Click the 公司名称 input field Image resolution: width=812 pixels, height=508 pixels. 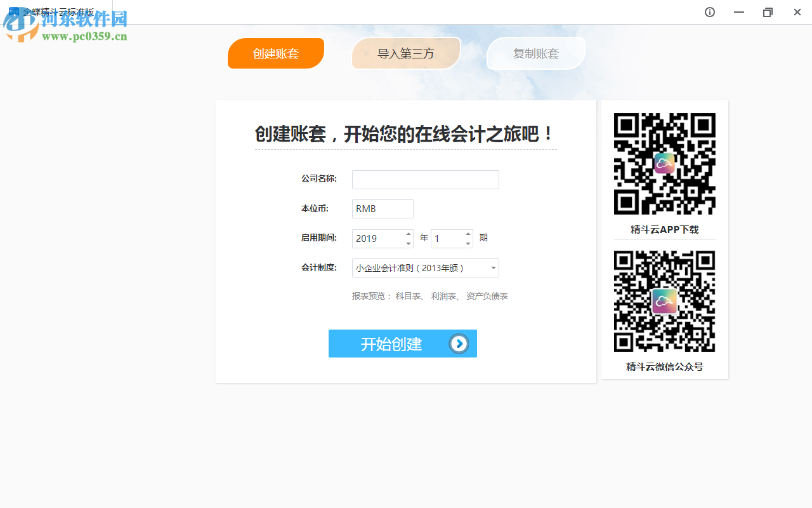tap(425, 179)
